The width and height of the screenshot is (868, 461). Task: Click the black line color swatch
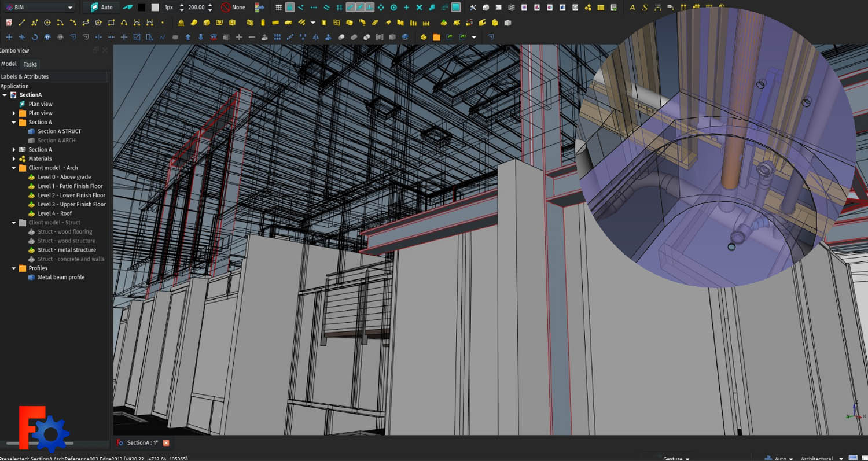click(142, 8)
